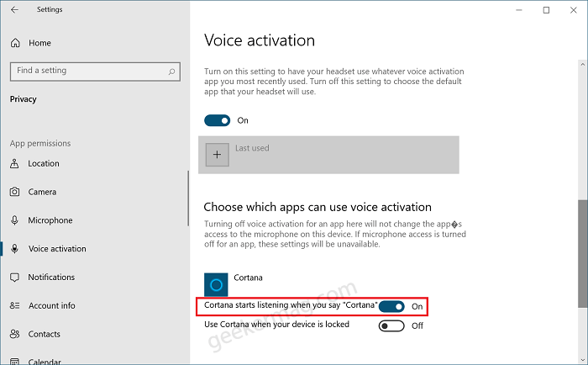Turn off the headset voice activation toggle
Viewport: 588px width, 365px height.
coord(217,120)
